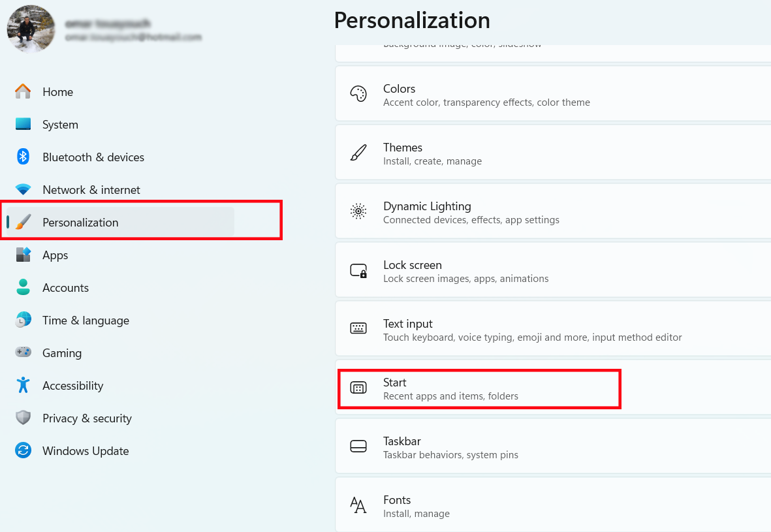This screenshot has width=771, height=532.
Task: Click the Privacy & security shield icon
Action: click(x=23, y=418)
